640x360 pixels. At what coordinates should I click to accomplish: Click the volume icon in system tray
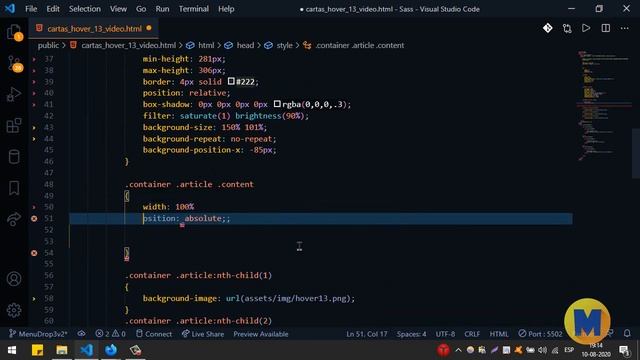542,350
